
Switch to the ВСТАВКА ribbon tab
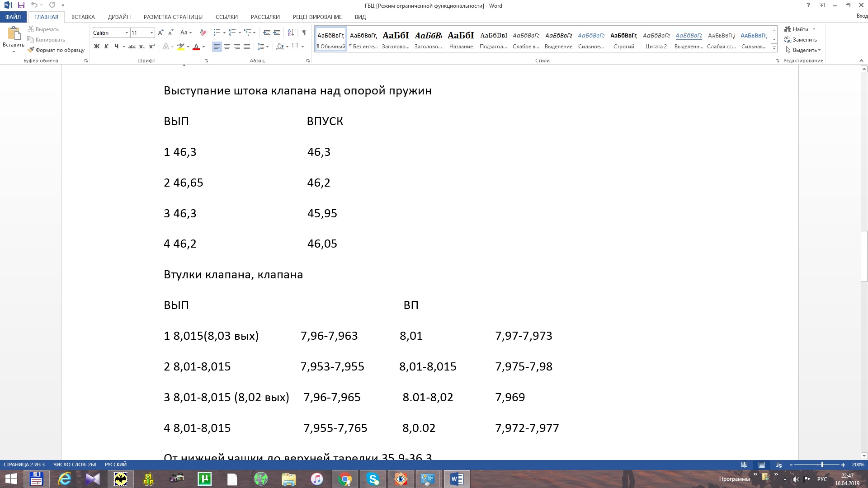pos(83,17)
